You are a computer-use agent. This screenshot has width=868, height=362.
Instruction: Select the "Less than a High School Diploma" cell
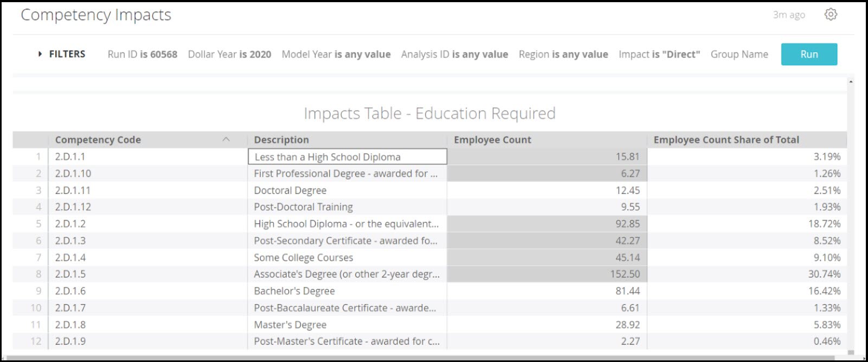coord(347,157)
